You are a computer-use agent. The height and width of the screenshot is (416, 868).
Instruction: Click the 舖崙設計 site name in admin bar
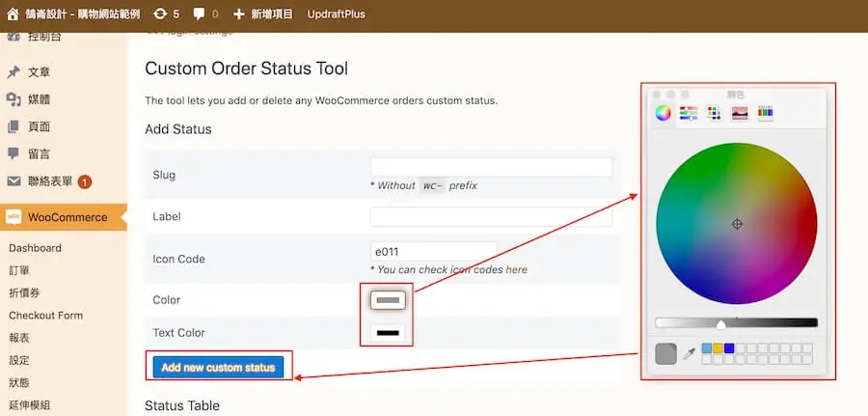click(81, 14)
